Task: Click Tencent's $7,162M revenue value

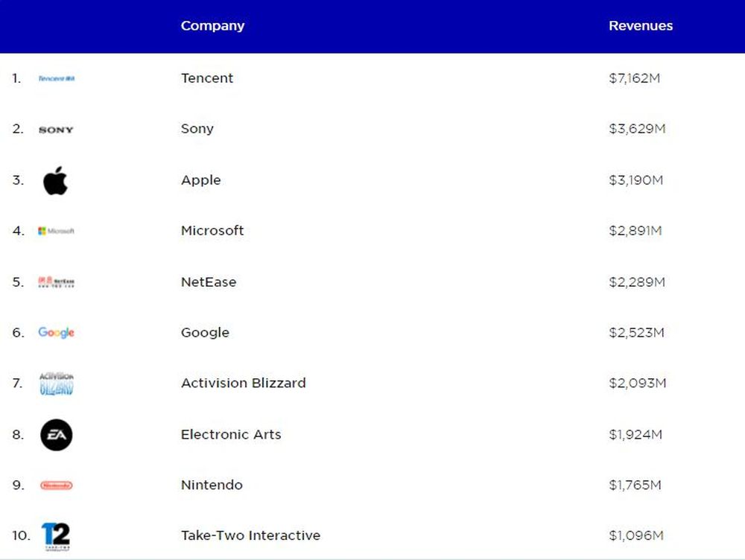Action: click(x=635, y=78)
